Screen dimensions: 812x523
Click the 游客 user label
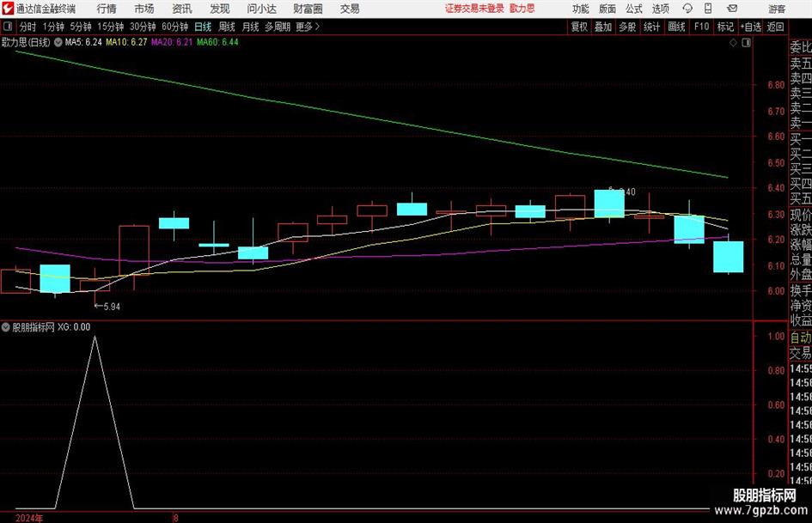pos(777,9)
